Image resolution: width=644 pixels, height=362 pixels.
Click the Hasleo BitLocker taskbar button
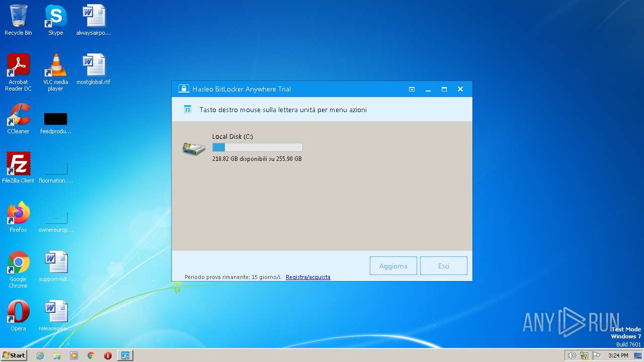(125, 355)
